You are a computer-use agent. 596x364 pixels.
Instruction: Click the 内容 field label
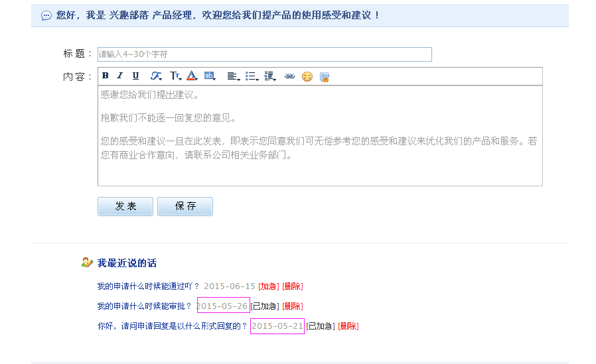(77, 77)
